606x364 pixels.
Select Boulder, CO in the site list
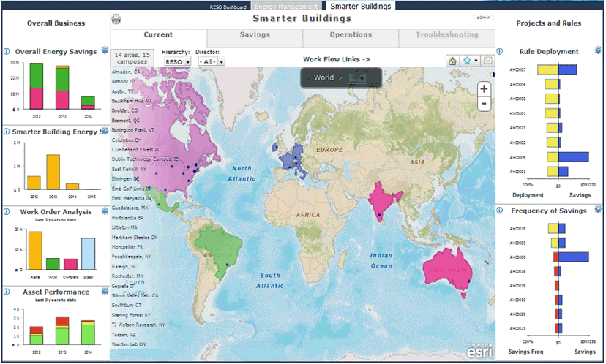click(x=124, y=110)
